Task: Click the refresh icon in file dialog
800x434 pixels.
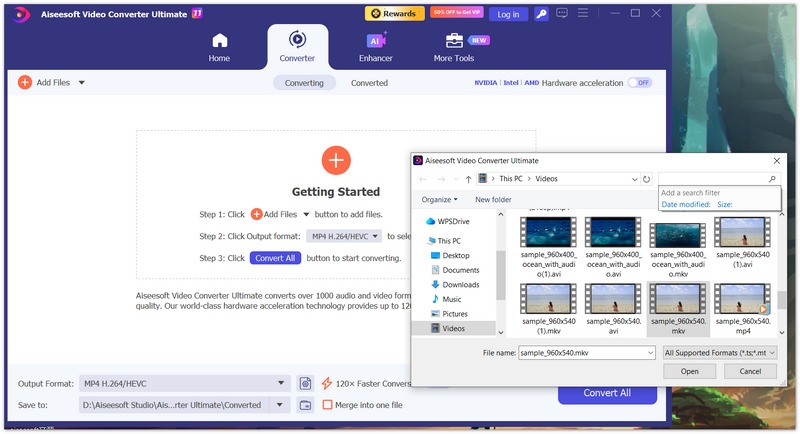Action: pyautogui.click(x=646, y=179)
